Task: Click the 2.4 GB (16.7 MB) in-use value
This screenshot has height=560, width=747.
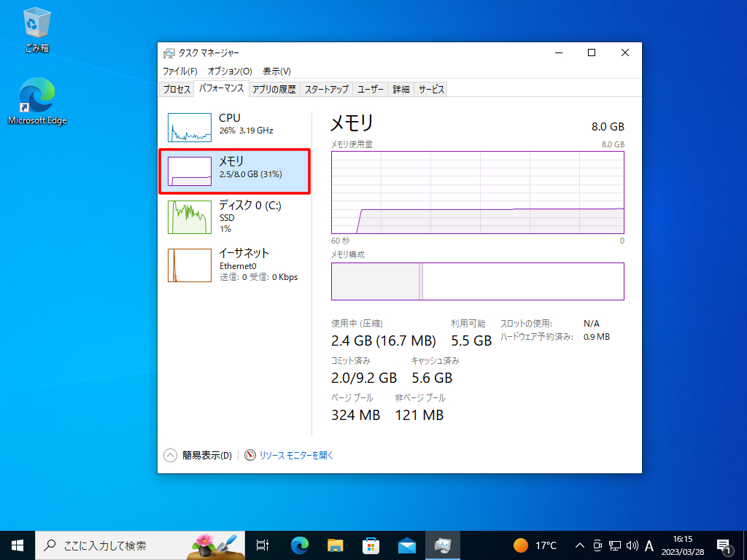Action: [384, 341]
